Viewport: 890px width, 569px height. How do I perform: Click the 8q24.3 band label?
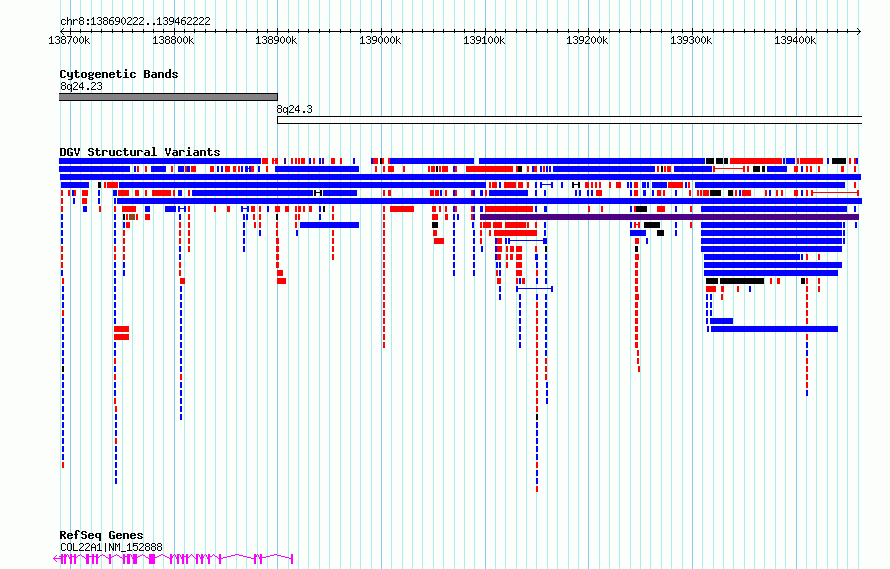coord(295,109)
